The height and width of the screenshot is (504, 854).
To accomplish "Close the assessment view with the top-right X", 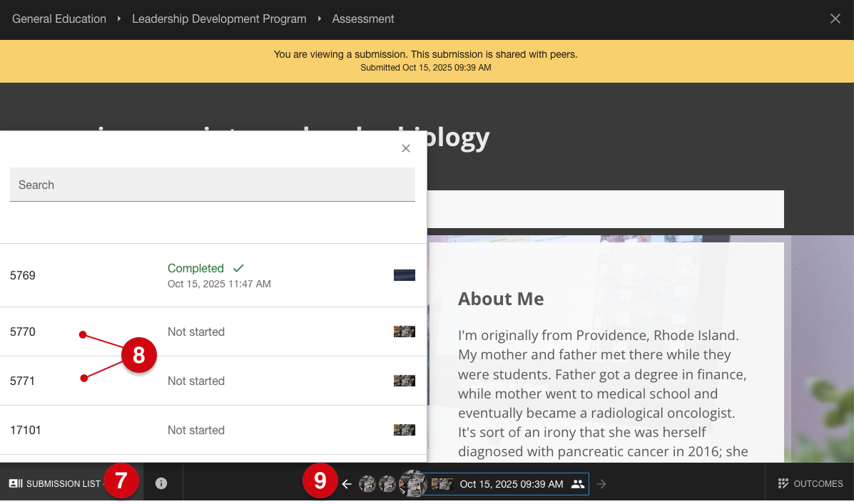I will pos(835,19).
